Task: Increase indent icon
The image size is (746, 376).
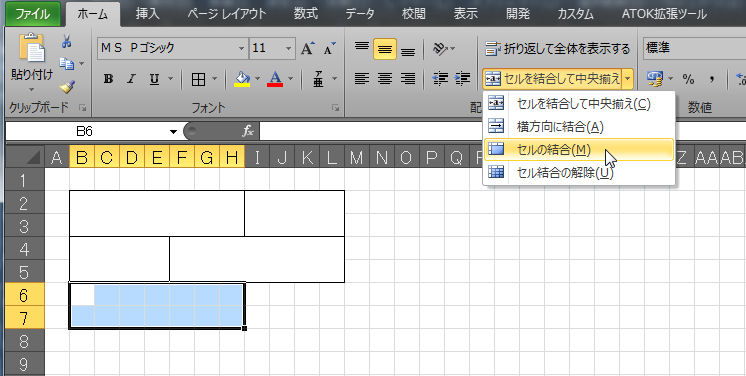Action: pyautogui.click(x=462, y=79)
